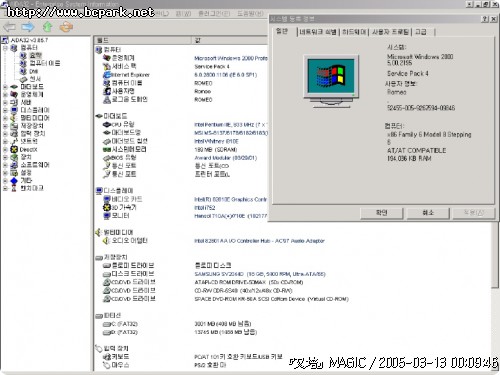Click the 장치 icon in the left tree
The width and height of the screenshot is (500, 375).
coord(14,157)
